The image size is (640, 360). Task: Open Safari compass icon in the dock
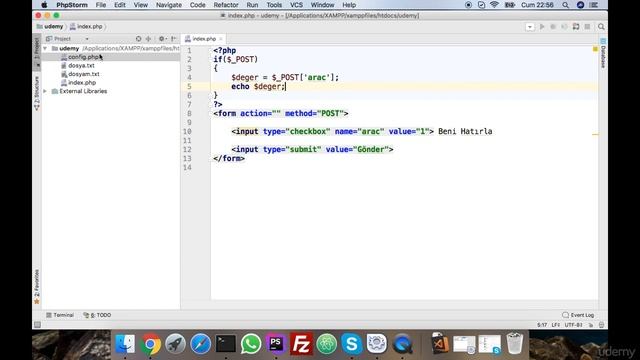[x=200, y=344]
